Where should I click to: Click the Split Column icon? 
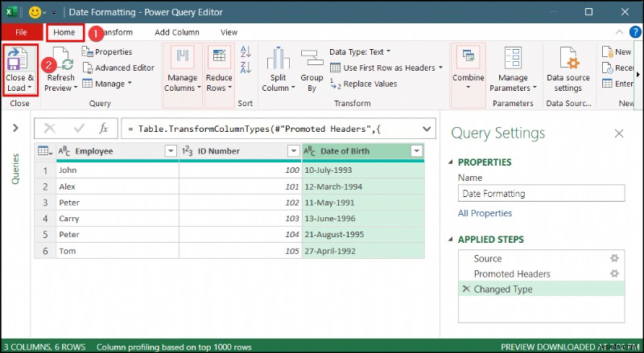278,58
